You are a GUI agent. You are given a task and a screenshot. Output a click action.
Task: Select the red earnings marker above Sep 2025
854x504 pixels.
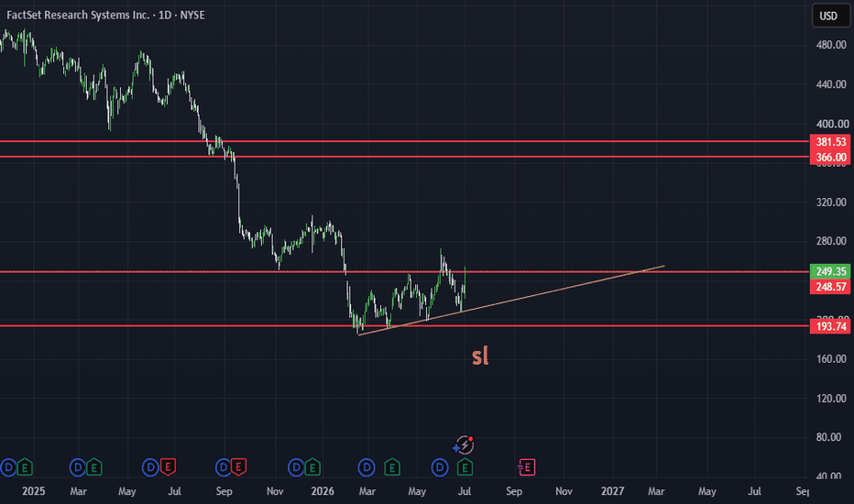[x=238, y=467]
